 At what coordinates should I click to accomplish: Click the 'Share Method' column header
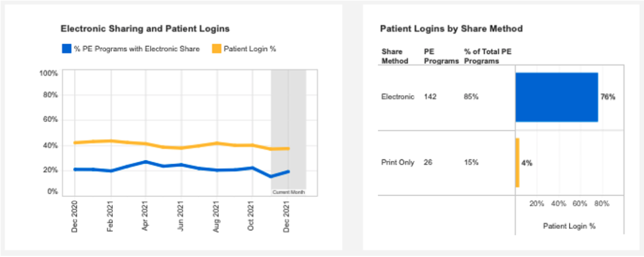[x=395, y=56]
